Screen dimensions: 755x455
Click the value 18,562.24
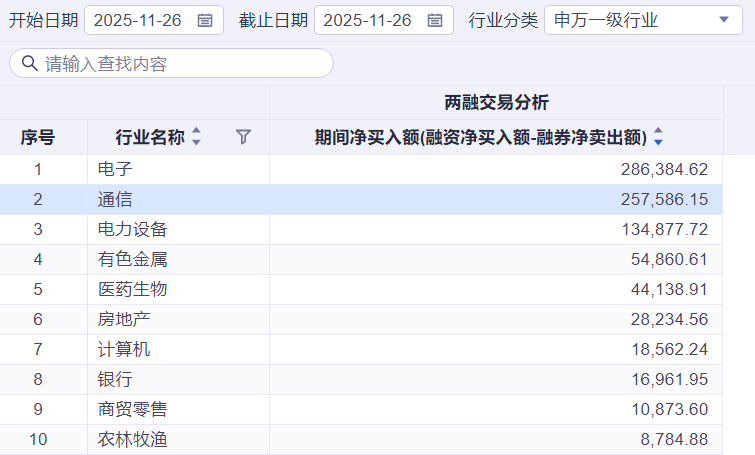pos(670,349)
